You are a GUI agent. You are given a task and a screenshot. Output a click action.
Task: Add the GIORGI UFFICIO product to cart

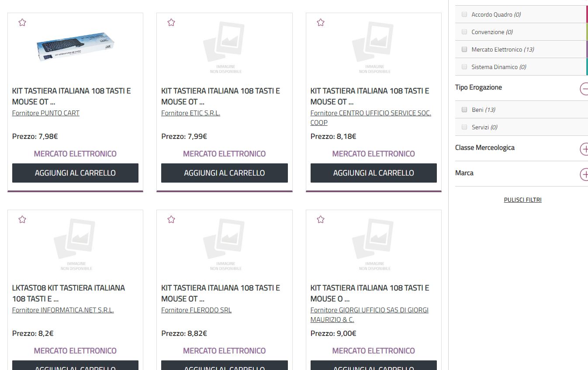pos(374,365)
